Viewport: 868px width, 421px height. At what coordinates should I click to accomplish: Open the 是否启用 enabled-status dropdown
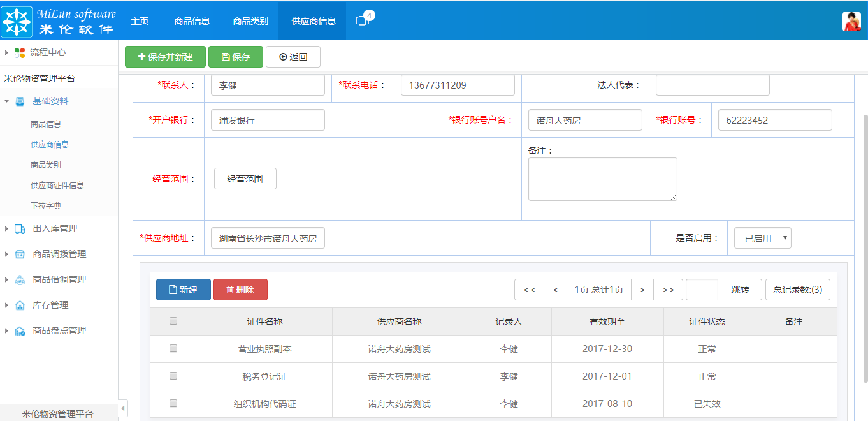pos(762,237)
